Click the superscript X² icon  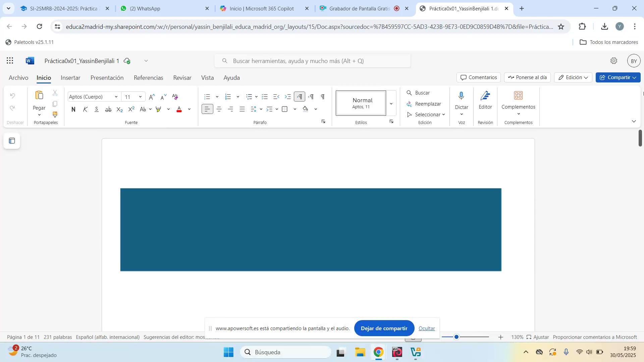(131, 109)
